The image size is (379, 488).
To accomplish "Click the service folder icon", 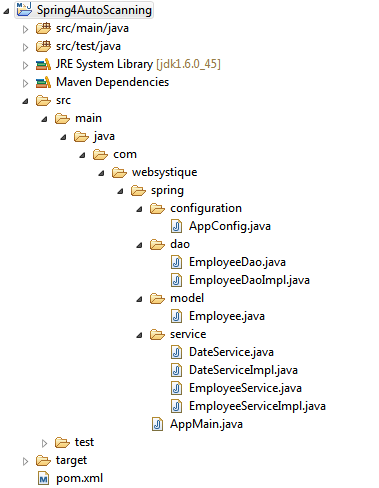I will coord(157,334).
